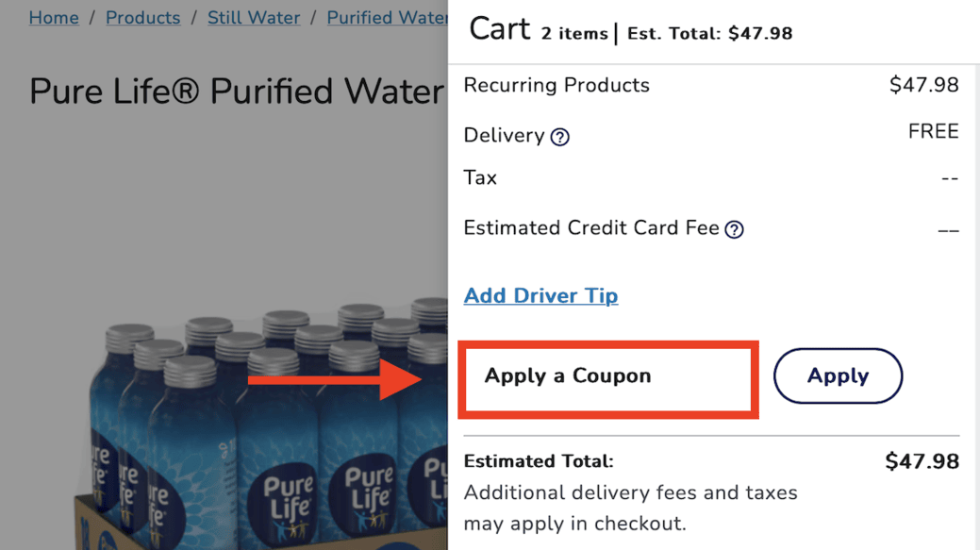Select the bold Estimated Total amount

(x=922, y=461)
